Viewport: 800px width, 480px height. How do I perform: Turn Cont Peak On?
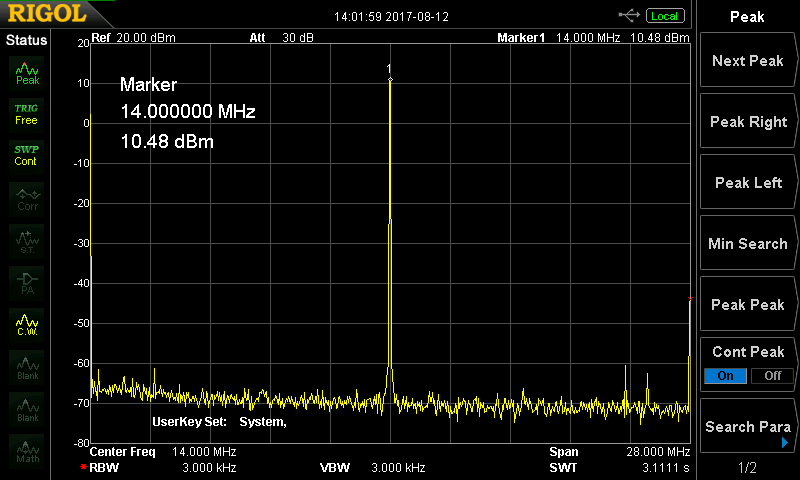point(725,376)
